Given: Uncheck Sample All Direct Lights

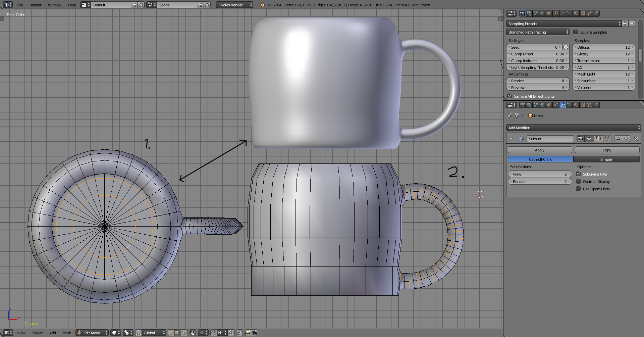Looking at the screenshot, I should [510, 96].
